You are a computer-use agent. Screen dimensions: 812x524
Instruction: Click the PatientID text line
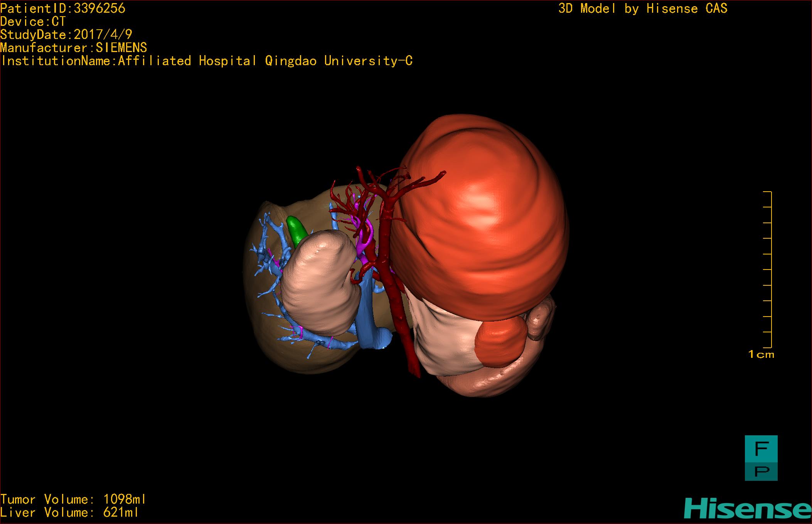(63, 8)
